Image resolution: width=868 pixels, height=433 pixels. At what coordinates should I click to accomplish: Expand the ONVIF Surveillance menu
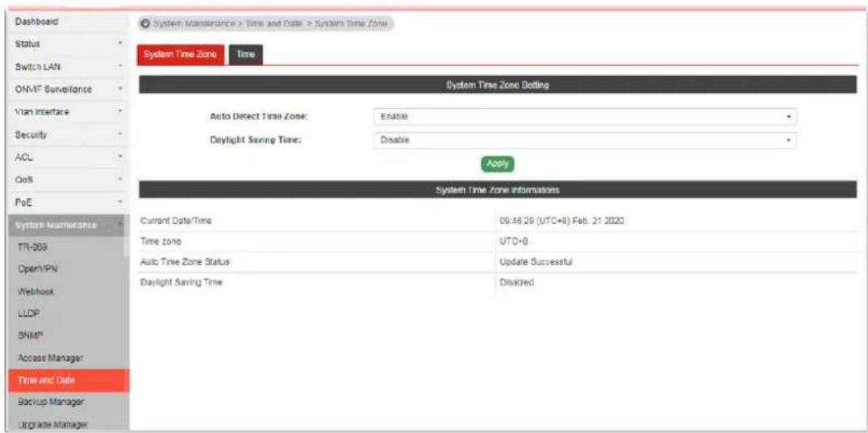[69, 89]
